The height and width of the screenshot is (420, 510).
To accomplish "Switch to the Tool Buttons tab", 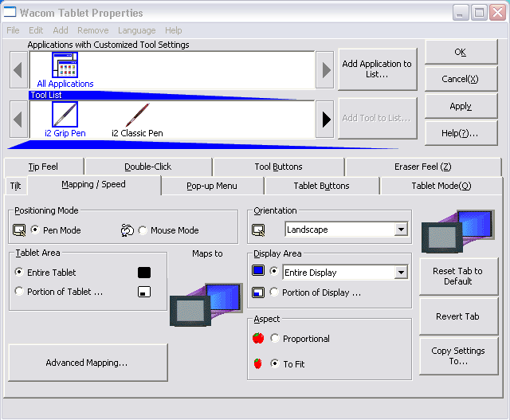I will [278, 167].
